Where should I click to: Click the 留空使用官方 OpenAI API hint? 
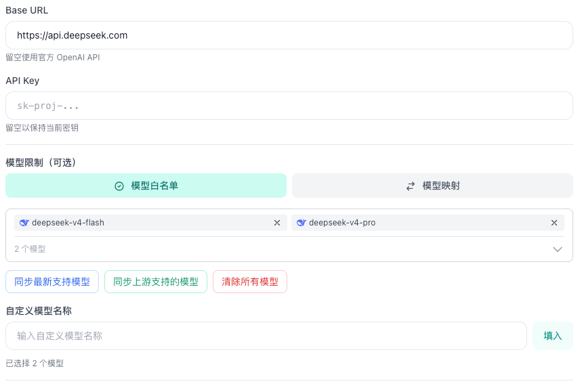(x=53, y=58)
